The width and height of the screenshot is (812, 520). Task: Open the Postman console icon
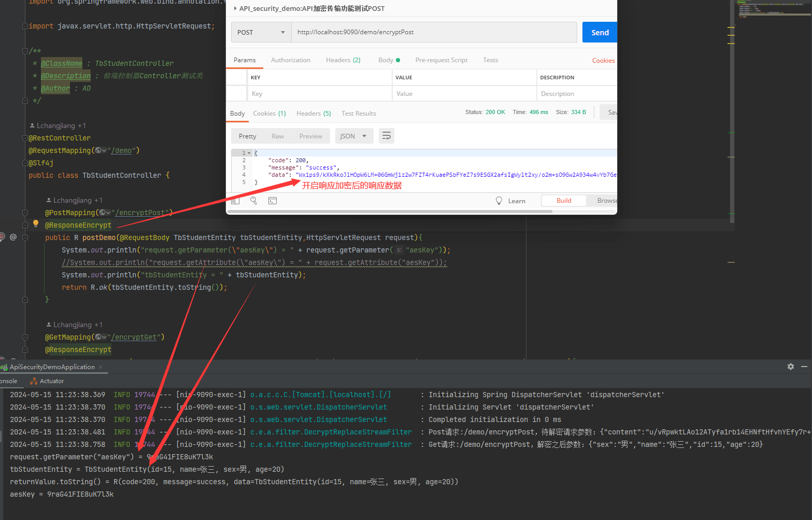pyautogui.click(x=273, y=201)
